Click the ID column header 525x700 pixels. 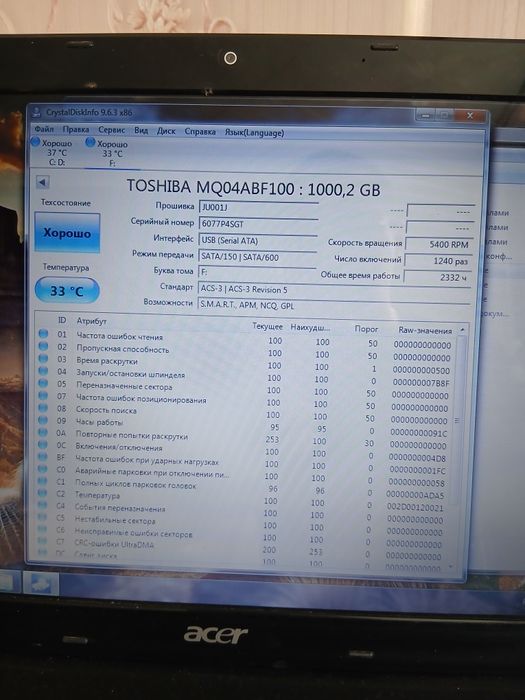coord(62,320)
